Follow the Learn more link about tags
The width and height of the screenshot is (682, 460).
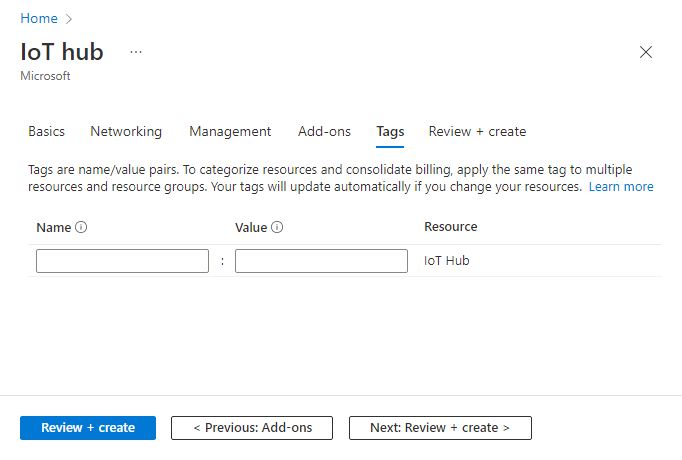tap(621, 187)
